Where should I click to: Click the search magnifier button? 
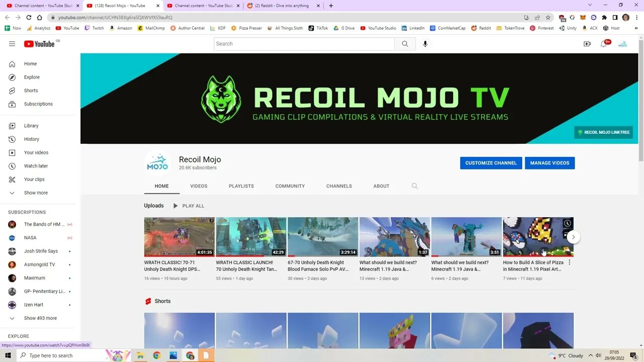click(x=405, y=44)
